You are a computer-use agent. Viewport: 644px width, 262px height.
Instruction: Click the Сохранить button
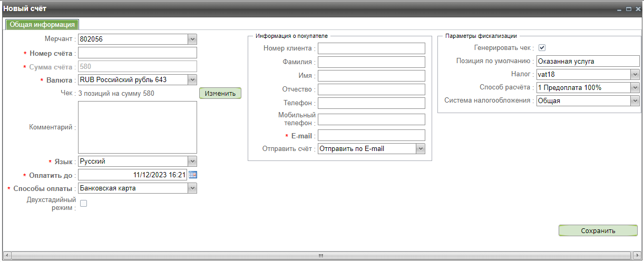(598, 230)
